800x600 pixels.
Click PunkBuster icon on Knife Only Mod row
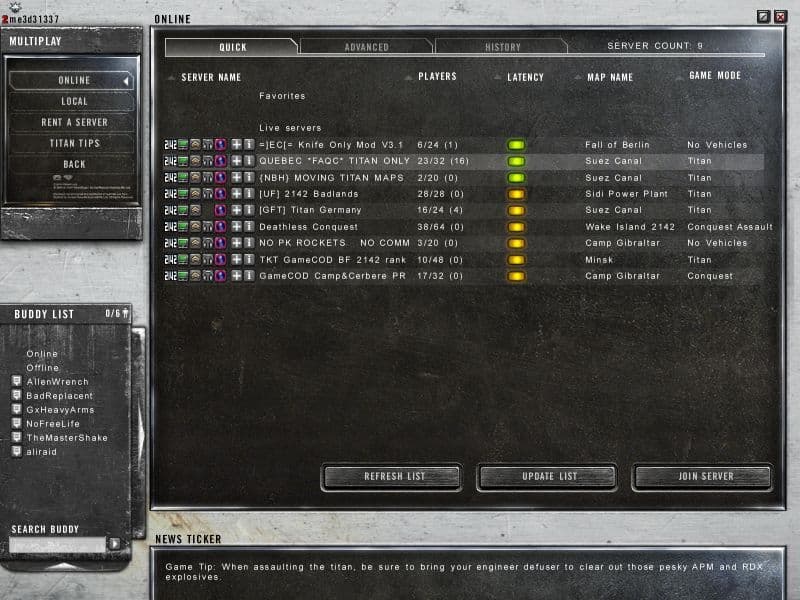pyautogui.click(x=220, y=145)
